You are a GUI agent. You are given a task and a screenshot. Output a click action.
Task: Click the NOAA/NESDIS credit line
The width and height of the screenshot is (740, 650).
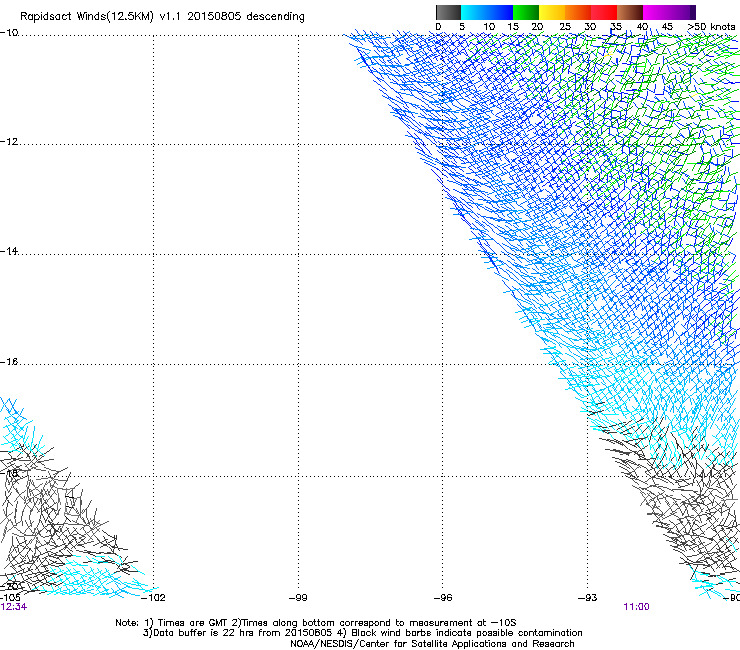click(432, 644)
